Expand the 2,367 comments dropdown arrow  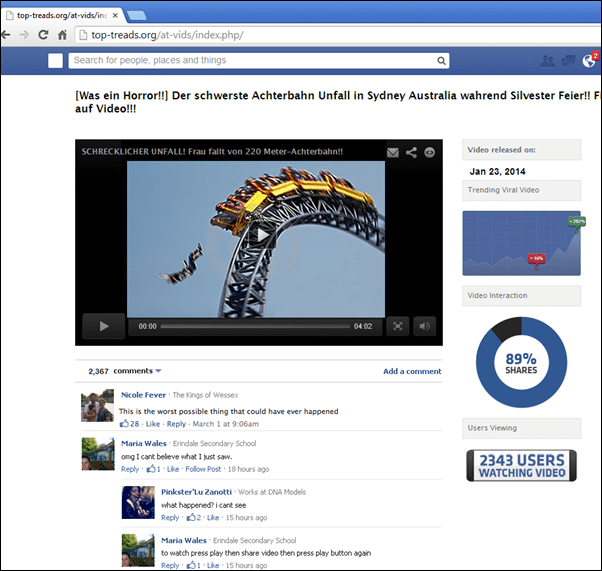[158, 371]
